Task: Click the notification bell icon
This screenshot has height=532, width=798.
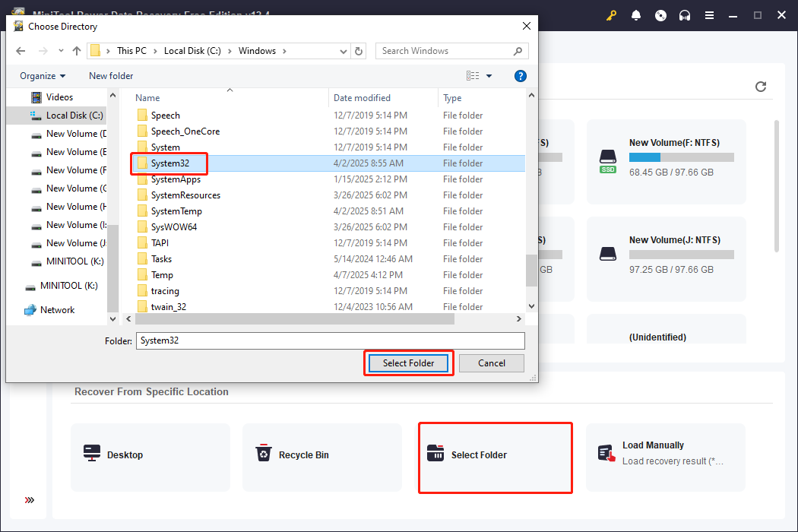Action: click(x=636, y=15)
